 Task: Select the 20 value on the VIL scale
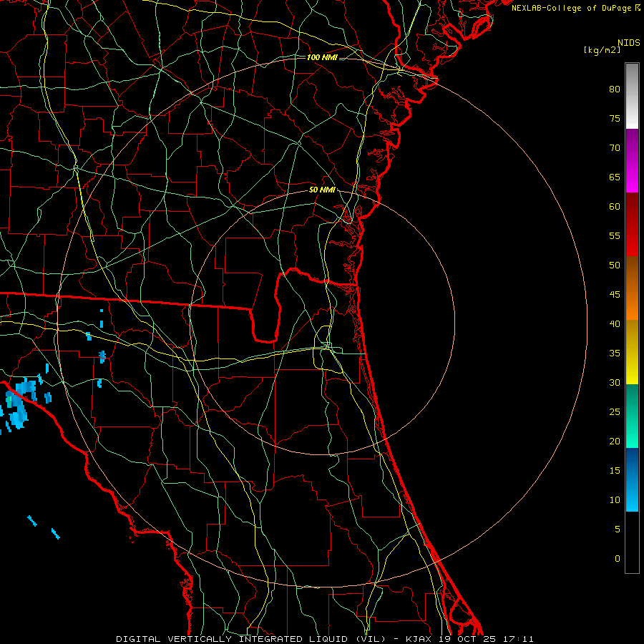(x=615, y=441)
